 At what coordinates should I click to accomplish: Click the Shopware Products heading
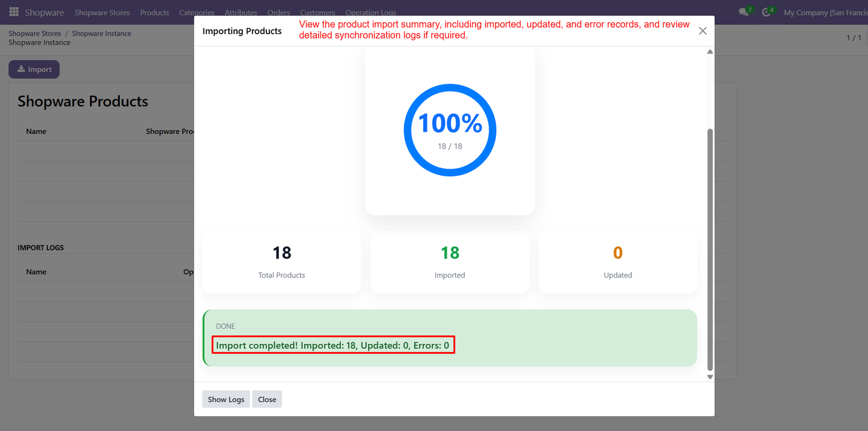[83, 101]
